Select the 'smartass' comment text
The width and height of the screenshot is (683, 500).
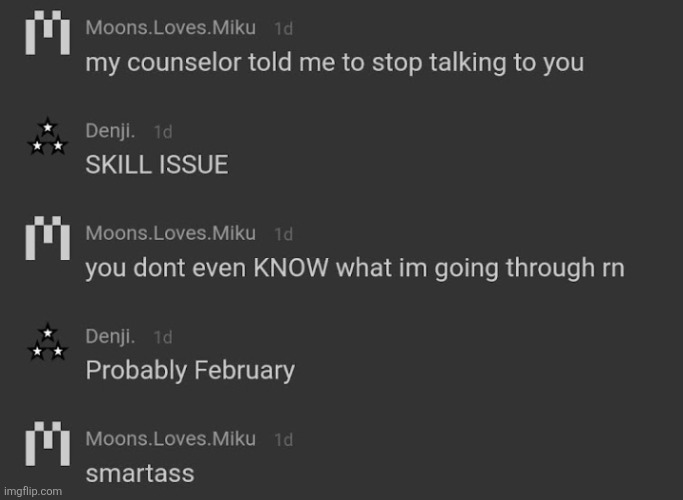(x=139, y=473)
